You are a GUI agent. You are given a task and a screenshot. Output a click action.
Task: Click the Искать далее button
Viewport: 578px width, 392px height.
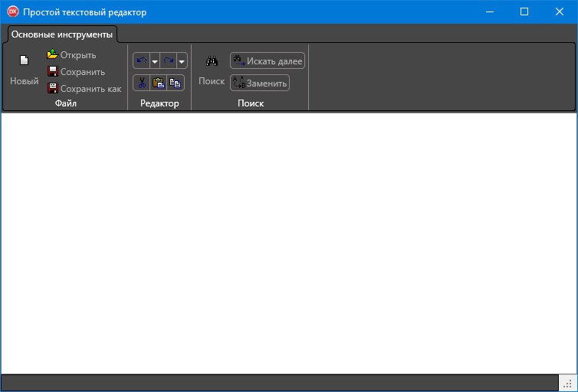pos(268,60)
